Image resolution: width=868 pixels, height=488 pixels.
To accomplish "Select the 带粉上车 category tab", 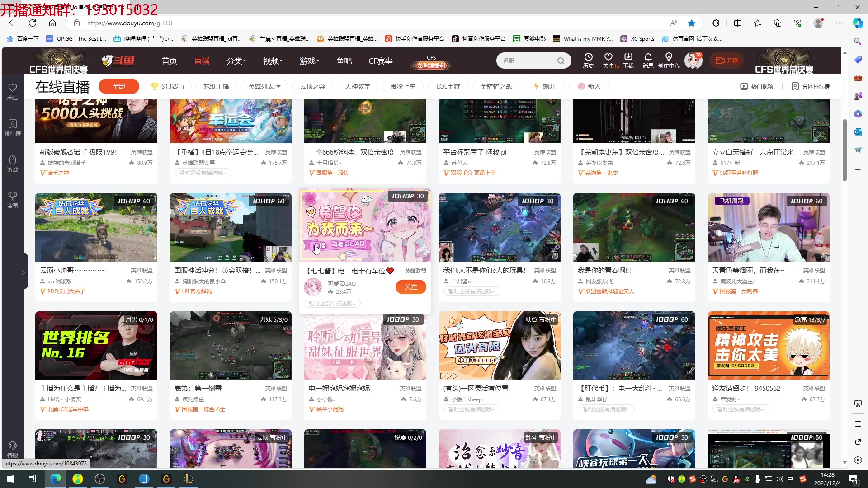I will tap(403, 86).
